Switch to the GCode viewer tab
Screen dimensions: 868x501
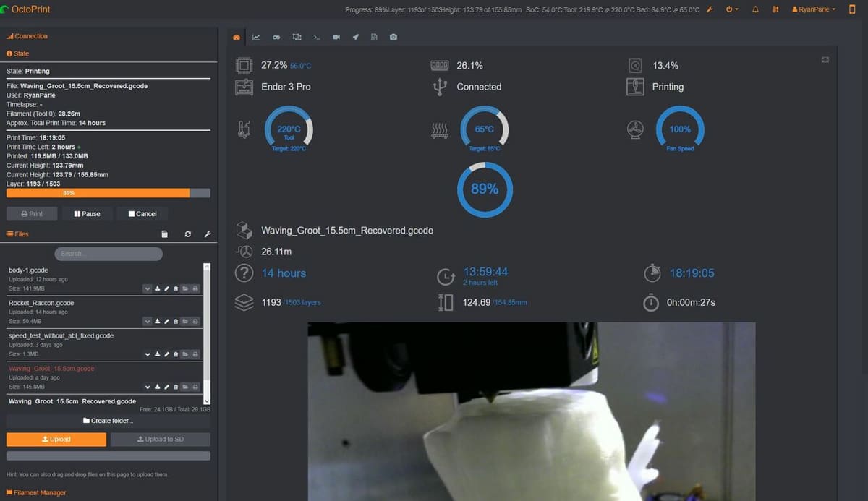297,37
